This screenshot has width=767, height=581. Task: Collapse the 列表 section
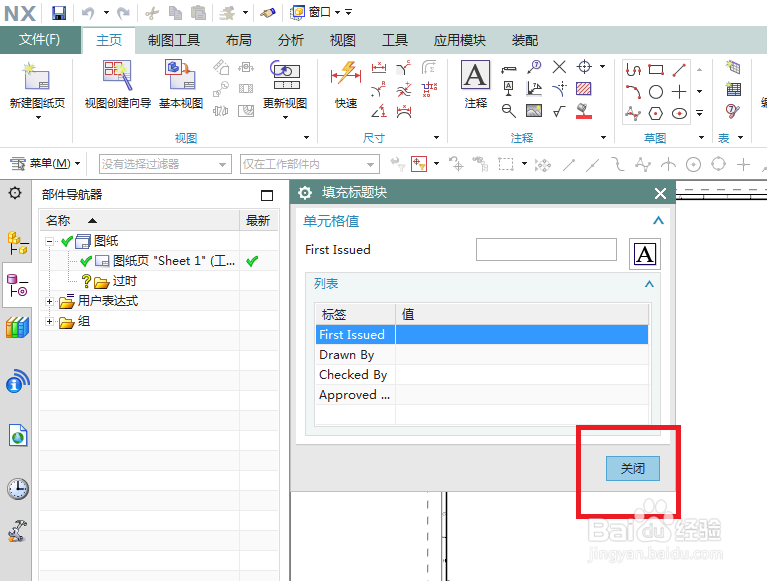[x=649, y=284]
